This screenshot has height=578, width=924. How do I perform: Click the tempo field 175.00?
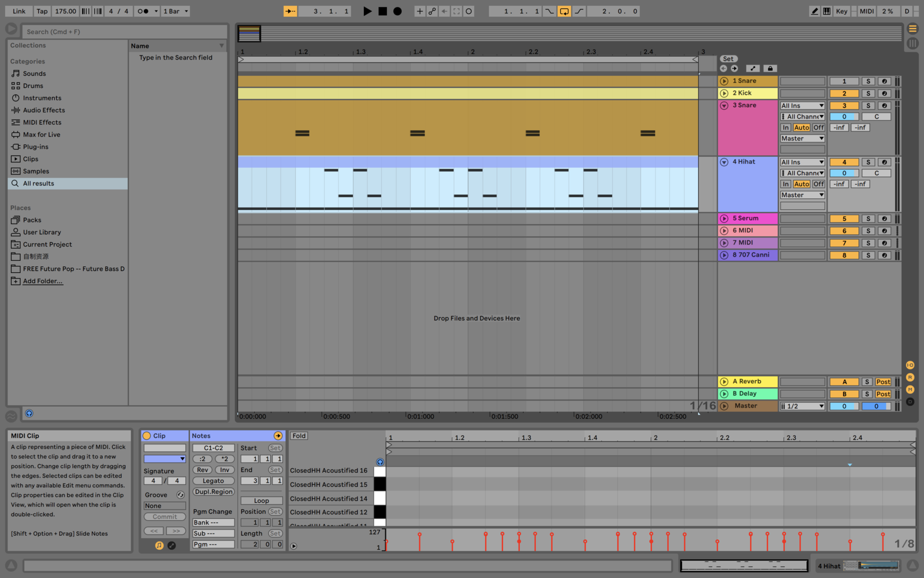pyautogui.click(x=65, y=11)
